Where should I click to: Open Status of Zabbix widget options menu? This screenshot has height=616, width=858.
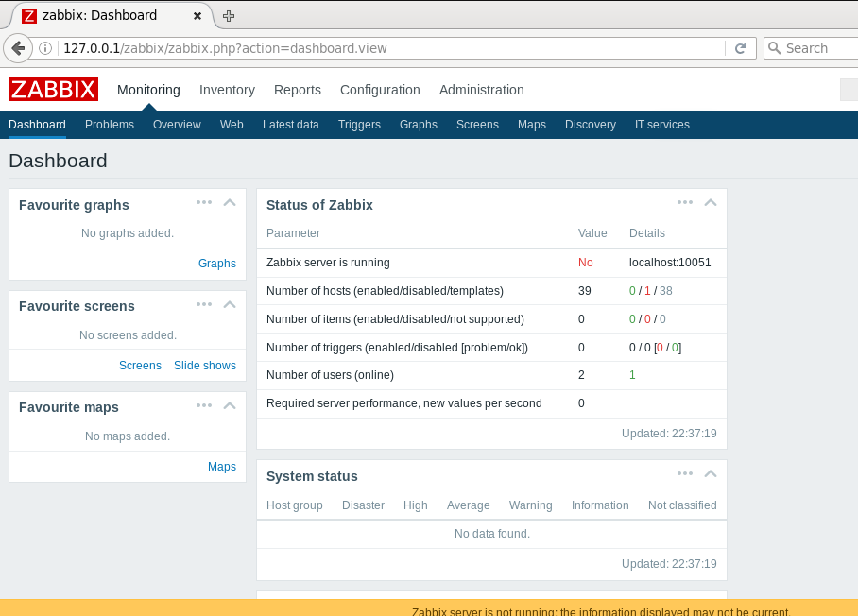click(685, 202)
